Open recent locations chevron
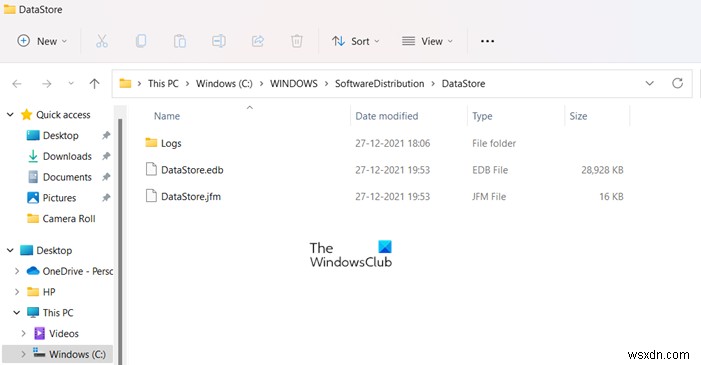Image resolution: width=701 pixels, height=365 pixels. tap(71, 83)
